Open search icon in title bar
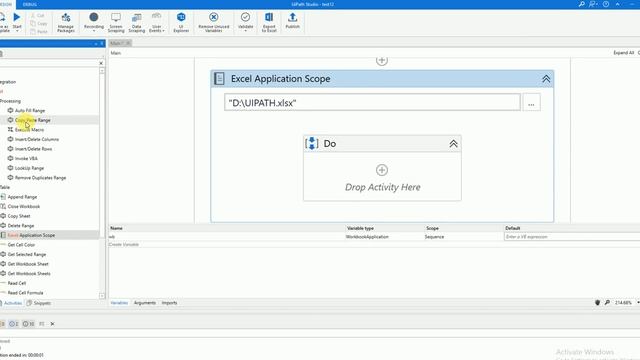The image size is (640, 360). [581, 4]
